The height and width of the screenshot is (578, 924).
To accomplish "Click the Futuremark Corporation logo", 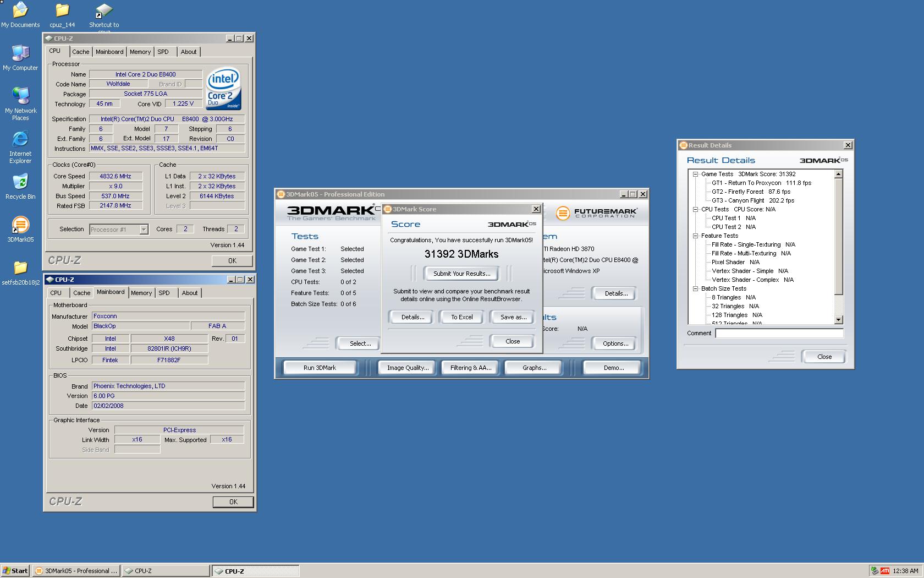I will [596, 213].
